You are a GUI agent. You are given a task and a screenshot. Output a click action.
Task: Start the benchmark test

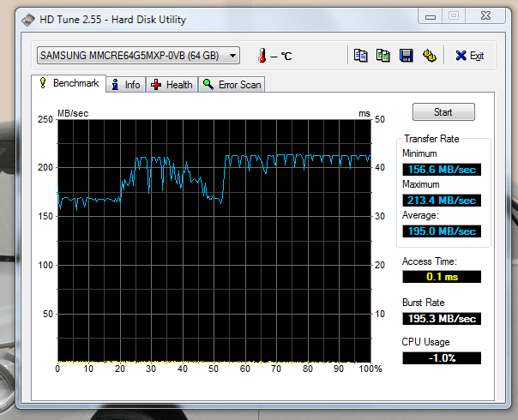pos(443,112)
